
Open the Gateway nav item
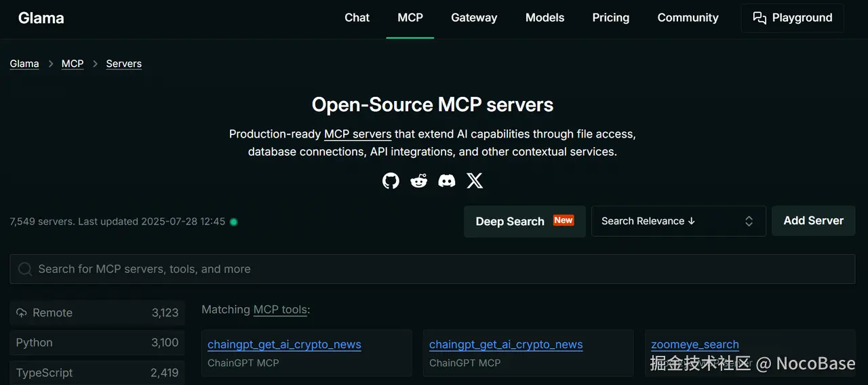click(x=474, y=18)
